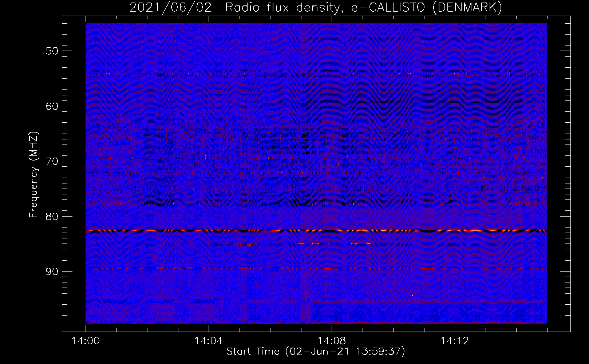The height and width of the screenshot is (364, 589).
Task: Click the 'Start Time (02-Jun-21 13:59:37)' label
Action: (x=316, y=352)
